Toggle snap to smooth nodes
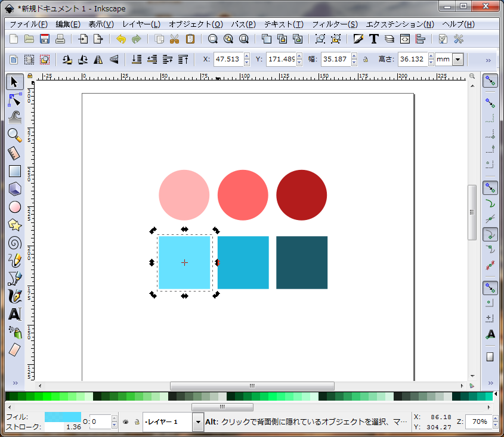The height and width of the screenshot is (437, 504). point(490,250)
